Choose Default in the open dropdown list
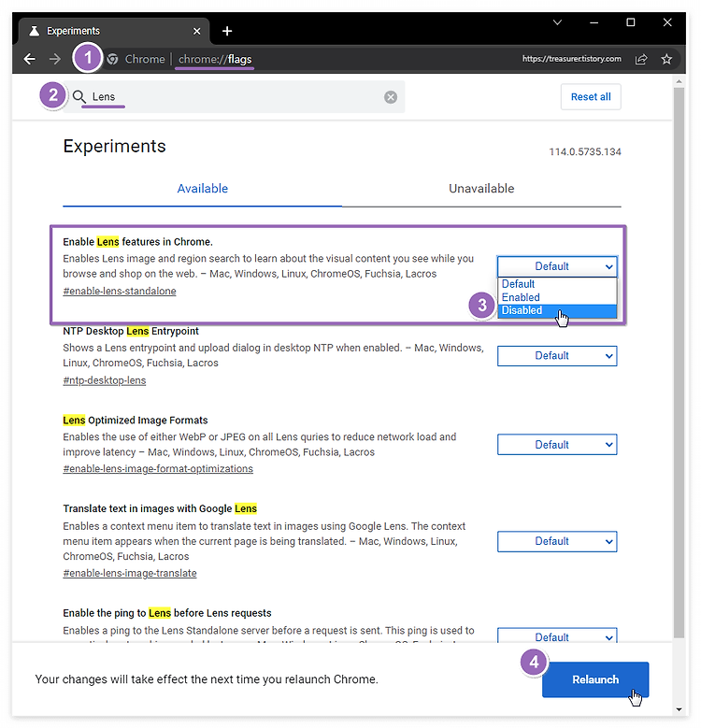701x728 pixels. coord(557,284)
